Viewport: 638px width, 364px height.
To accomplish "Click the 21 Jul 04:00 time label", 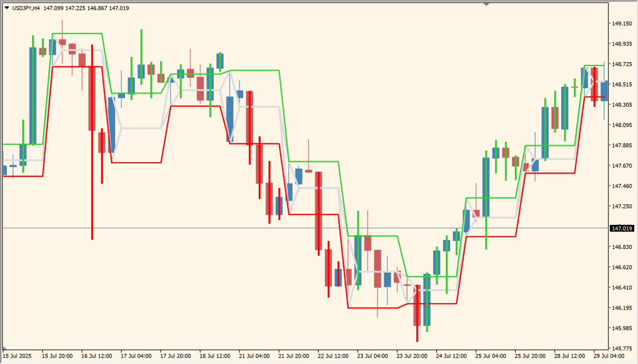I will (254, 356).
